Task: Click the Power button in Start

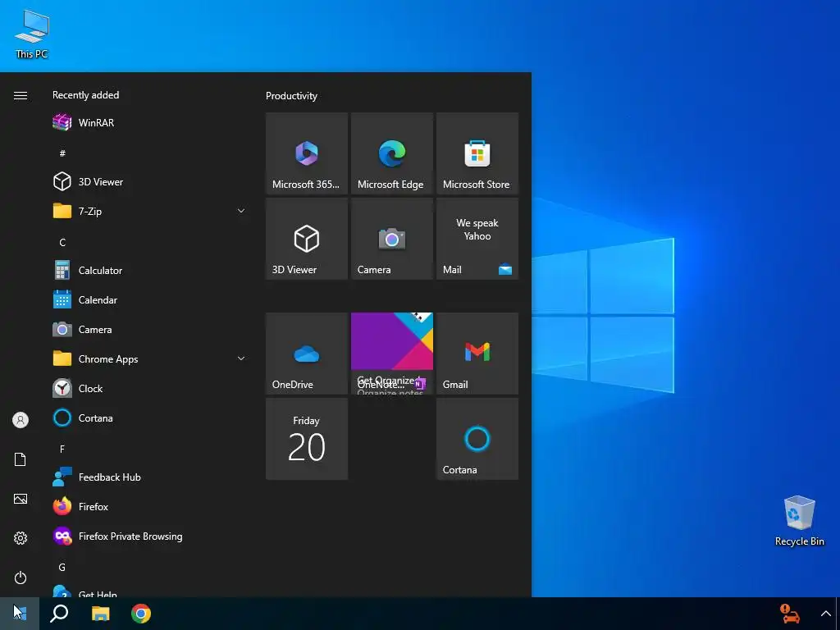Action: 21,577
